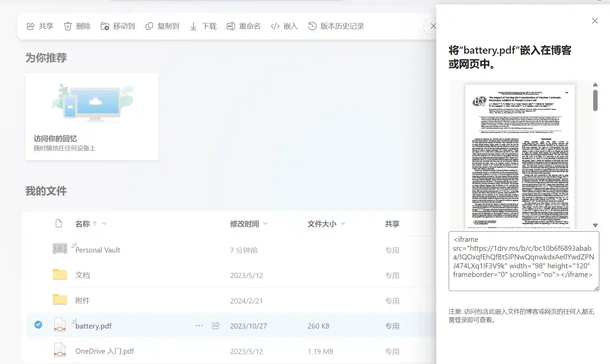Image resolution: width=610 pixels, height=364 pixels.
Task: Open Version history from the toolbar
Action: tap(336, 26)
